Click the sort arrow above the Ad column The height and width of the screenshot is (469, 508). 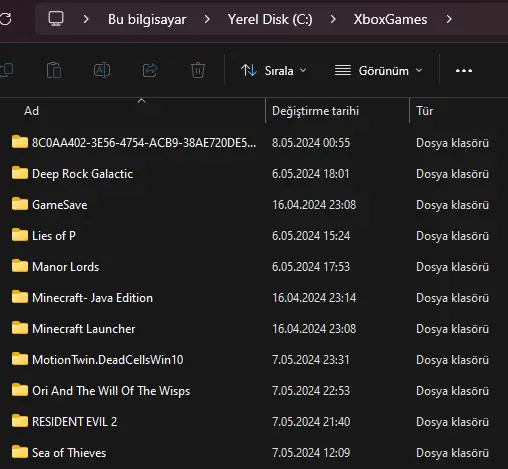(x=142, y=100)
